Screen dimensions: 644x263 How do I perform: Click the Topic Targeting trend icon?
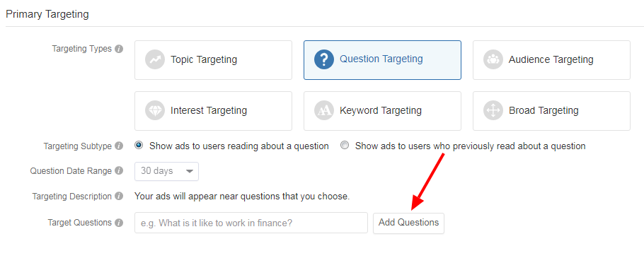(x=155, y=60)
